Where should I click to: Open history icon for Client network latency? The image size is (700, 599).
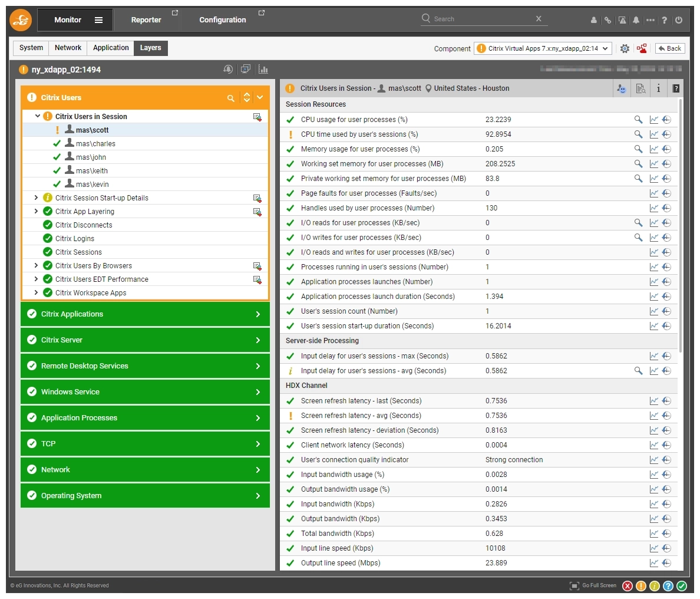tap(666, 445)
